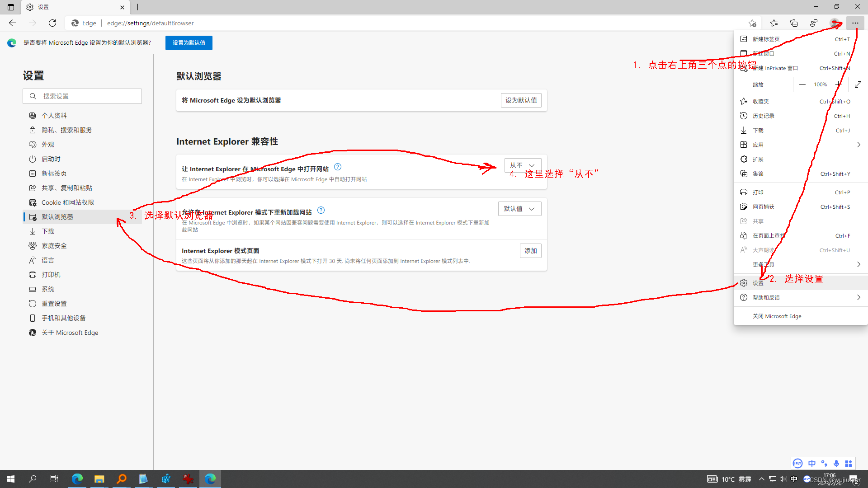Click the taskbar volume icon
This screenshot has height=488, width=868.
(x=783, y=479)
